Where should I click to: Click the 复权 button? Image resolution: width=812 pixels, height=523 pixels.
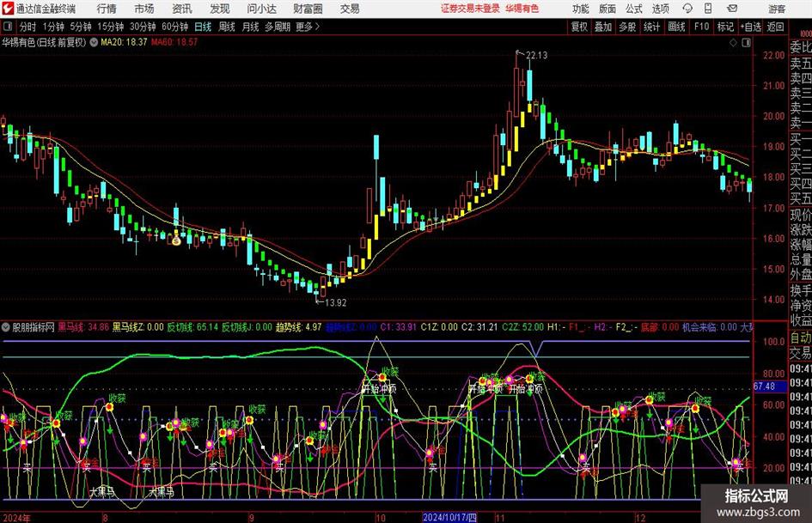click(579, 27)
